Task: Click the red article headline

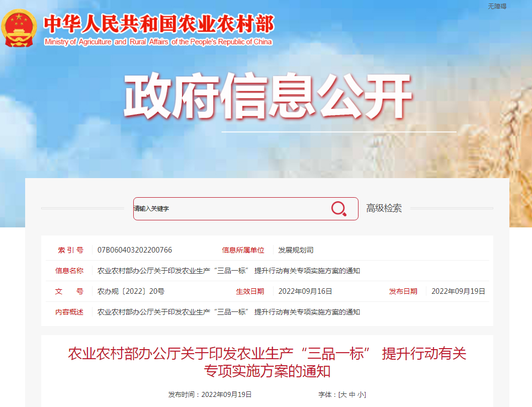Action: pyautogui.click(x=267, y=362)
